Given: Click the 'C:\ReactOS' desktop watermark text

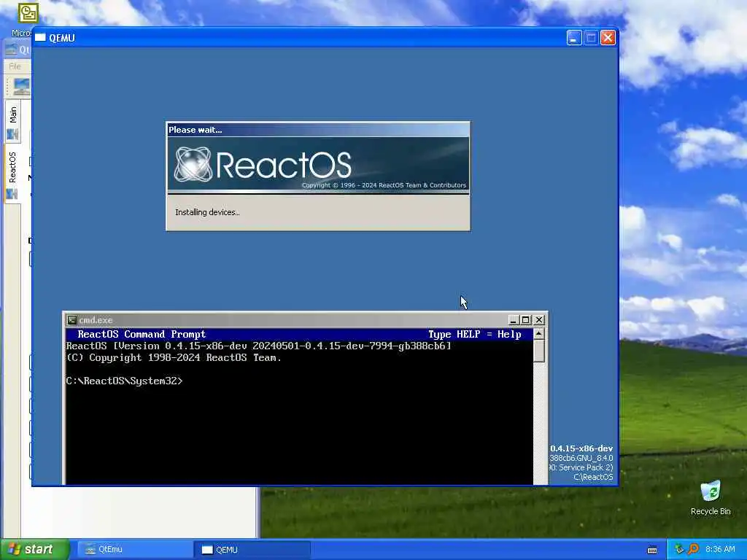Looking at the screenshot, I should tap(593, 477).
